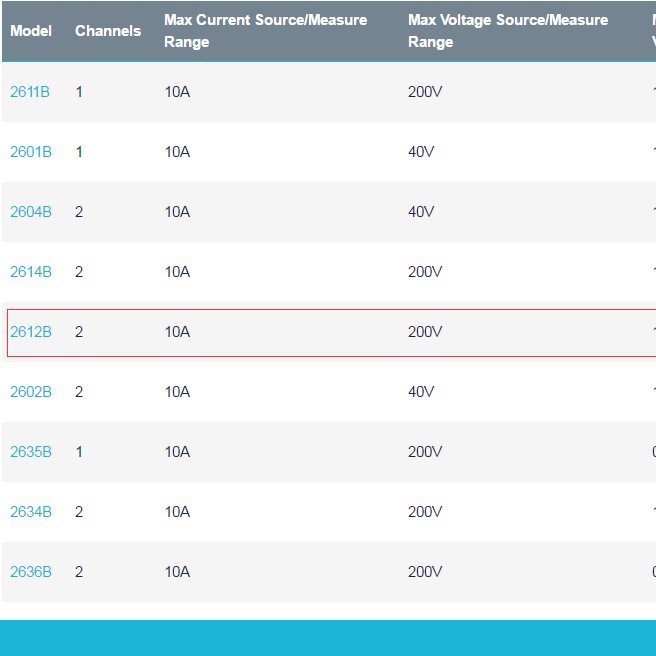Click the Max Voltage Source/Measure Range header
Image resolution: width=656 pixels, height=656 pixels.
tap(508, 31)
